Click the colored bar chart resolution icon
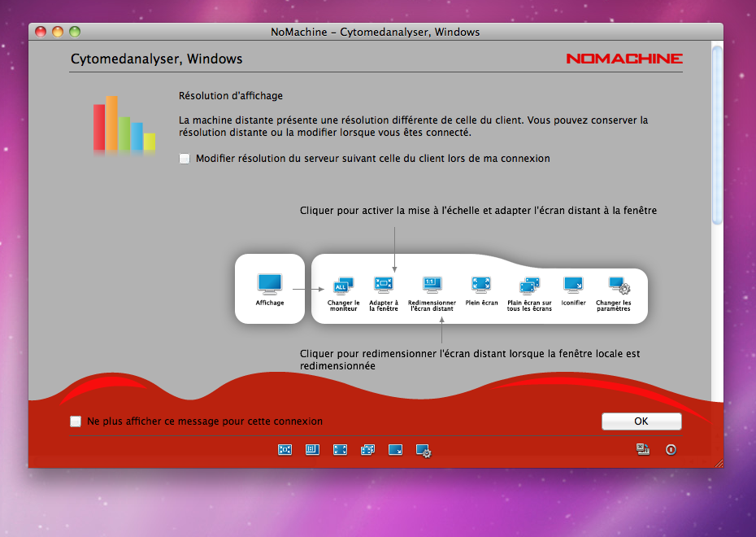756x537 pixels. (x=124, y=124)
